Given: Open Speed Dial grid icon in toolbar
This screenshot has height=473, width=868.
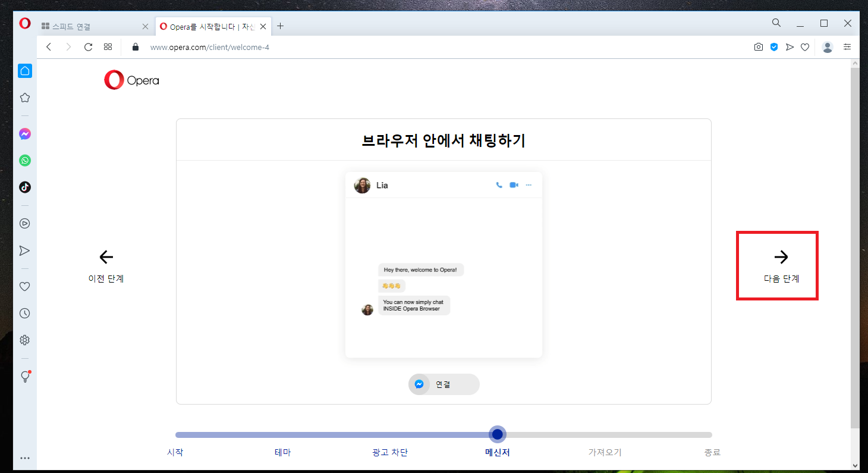Looking at the screenshot, I should coord(108,47).
